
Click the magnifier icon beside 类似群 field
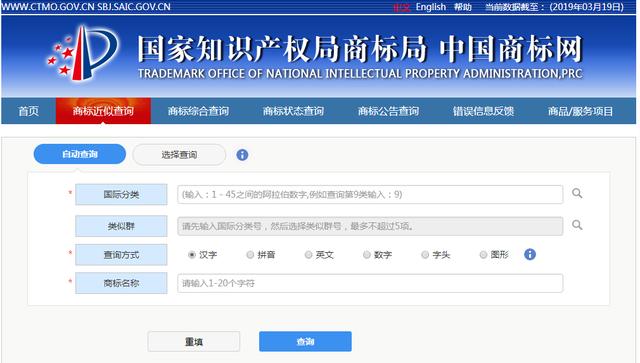point(577,225)
